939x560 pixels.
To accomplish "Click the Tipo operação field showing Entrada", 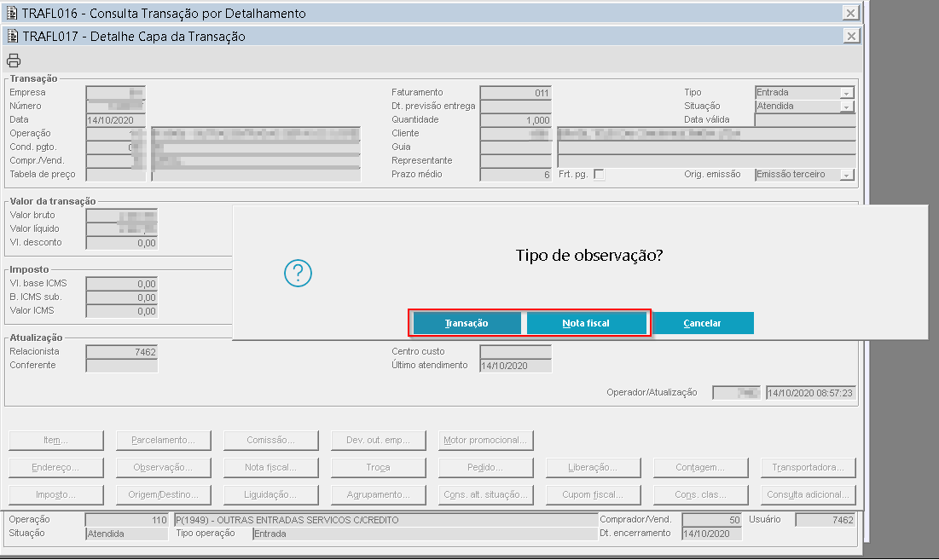I will tap(425, 534).
